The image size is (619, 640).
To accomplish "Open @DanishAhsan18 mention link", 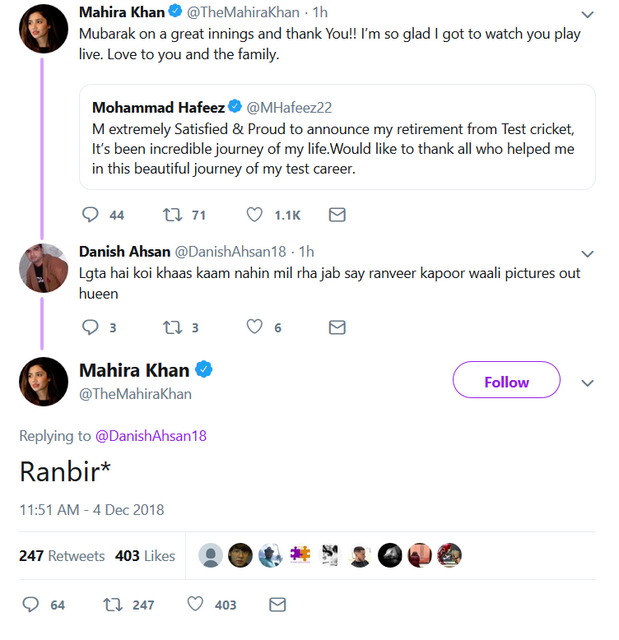I will [150, 436].
